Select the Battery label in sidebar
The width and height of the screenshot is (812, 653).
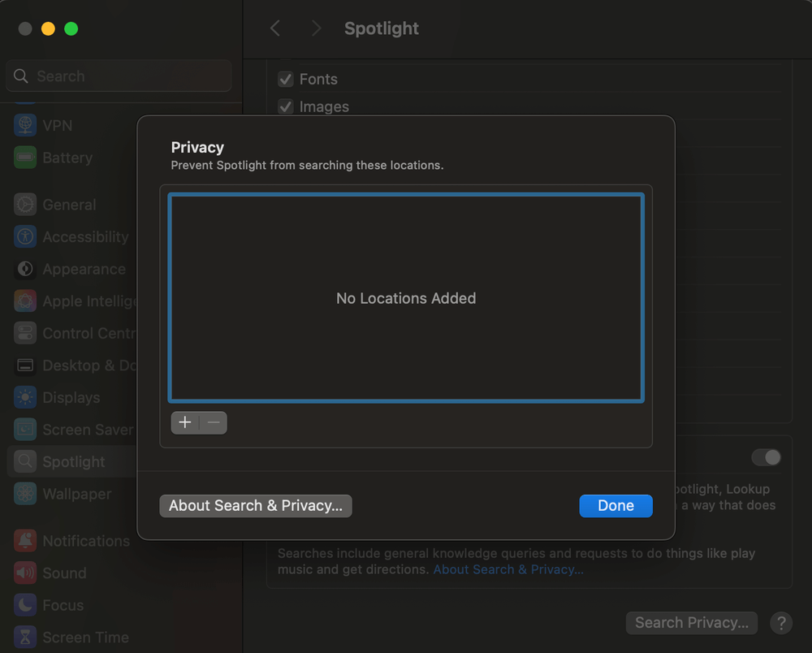(68, 158)
